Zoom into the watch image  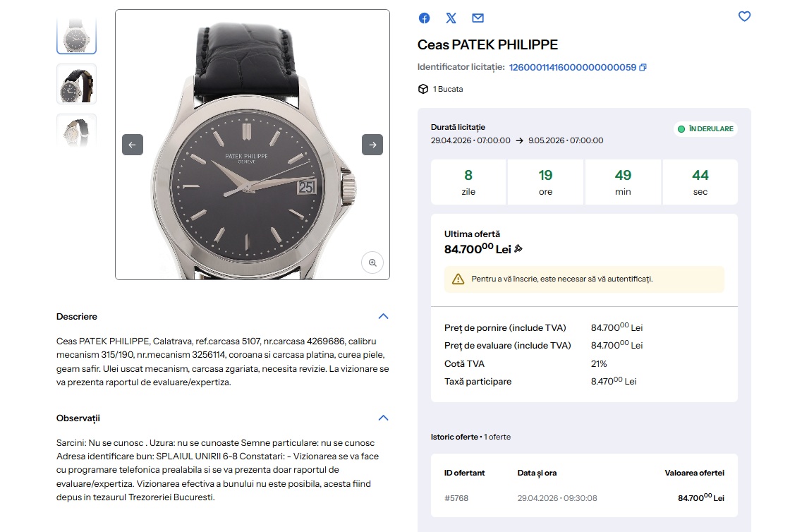pos(372,262)
